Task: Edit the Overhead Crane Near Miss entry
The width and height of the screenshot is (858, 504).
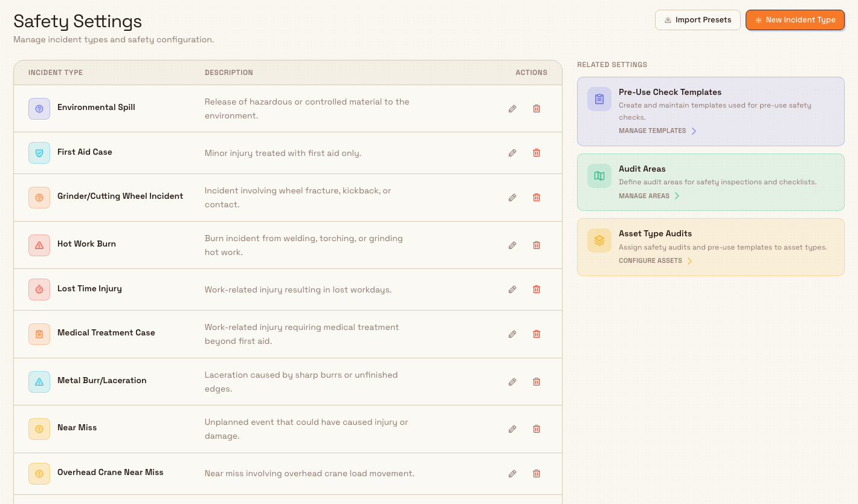Action: pos(512,474)
